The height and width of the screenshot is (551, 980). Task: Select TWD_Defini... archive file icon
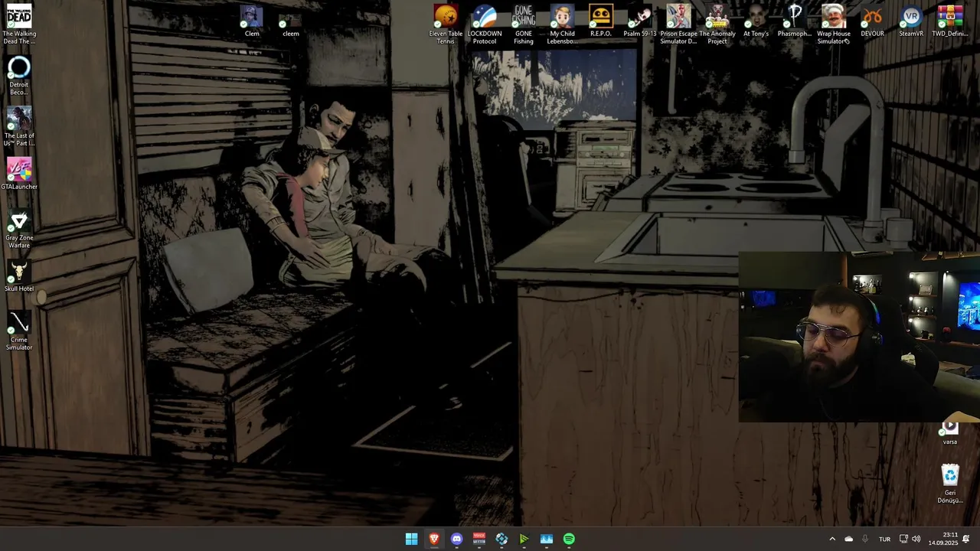[x=950, y=21]
